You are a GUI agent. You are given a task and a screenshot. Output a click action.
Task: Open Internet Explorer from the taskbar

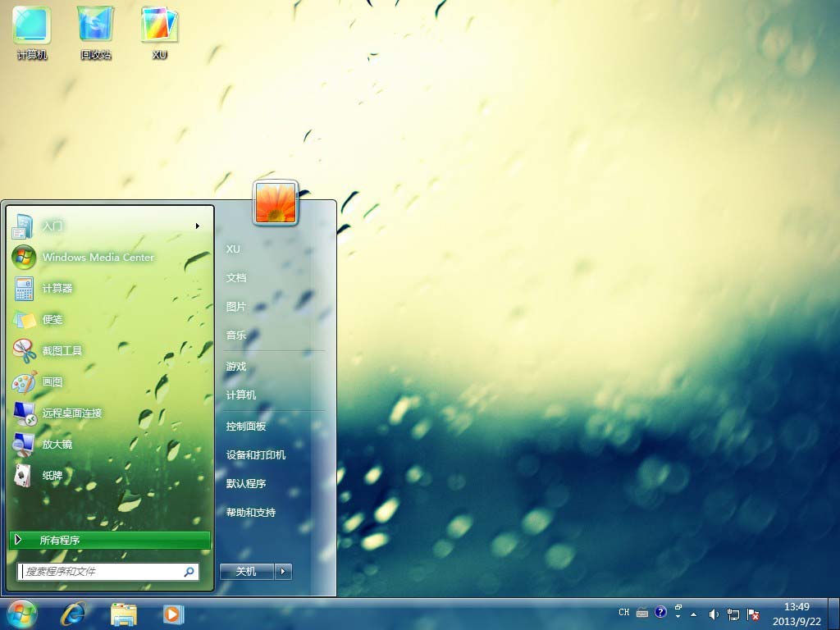[x=73, y=614]
